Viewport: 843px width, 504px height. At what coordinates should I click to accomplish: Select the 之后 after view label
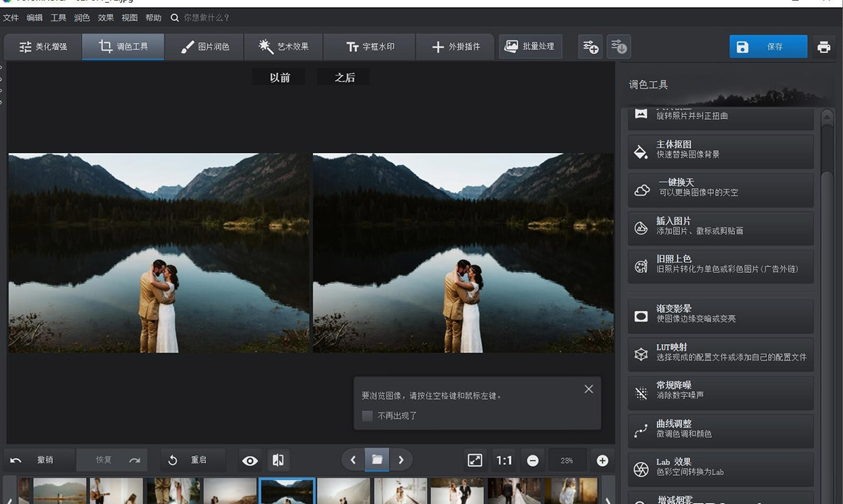coord(344,78)
